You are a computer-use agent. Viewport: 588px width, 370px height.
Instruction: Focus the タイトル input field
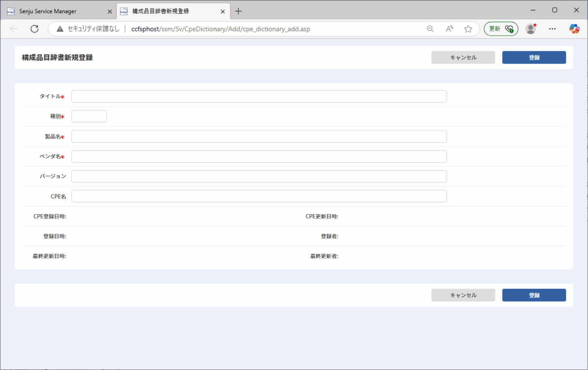(259, 96)
